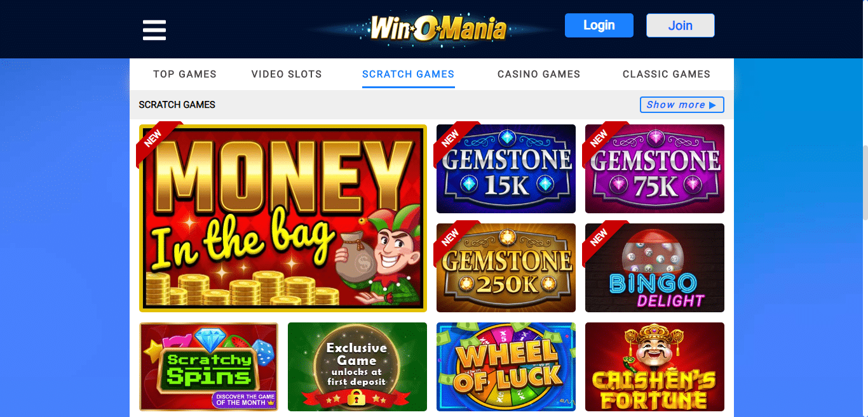Open Caishen's Fortune game tile
This screenshot has height=417, width=868.
[654, 367]
